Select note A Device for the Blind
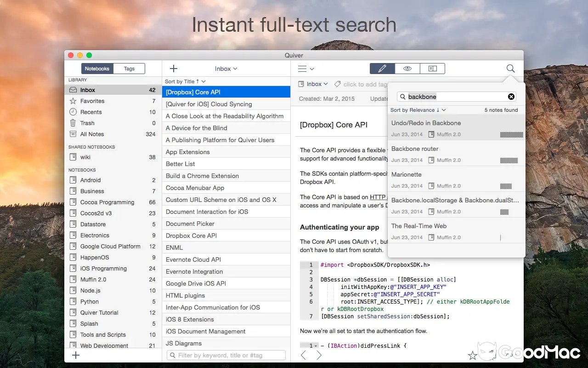Viewport: 588px width, 368px height. [226, 128]
